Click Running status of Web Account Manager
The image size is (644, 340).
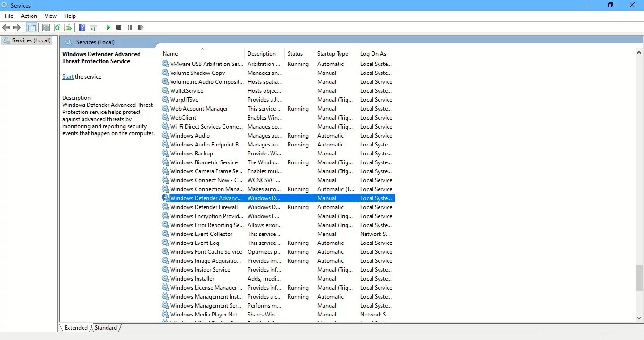(298, 108)
